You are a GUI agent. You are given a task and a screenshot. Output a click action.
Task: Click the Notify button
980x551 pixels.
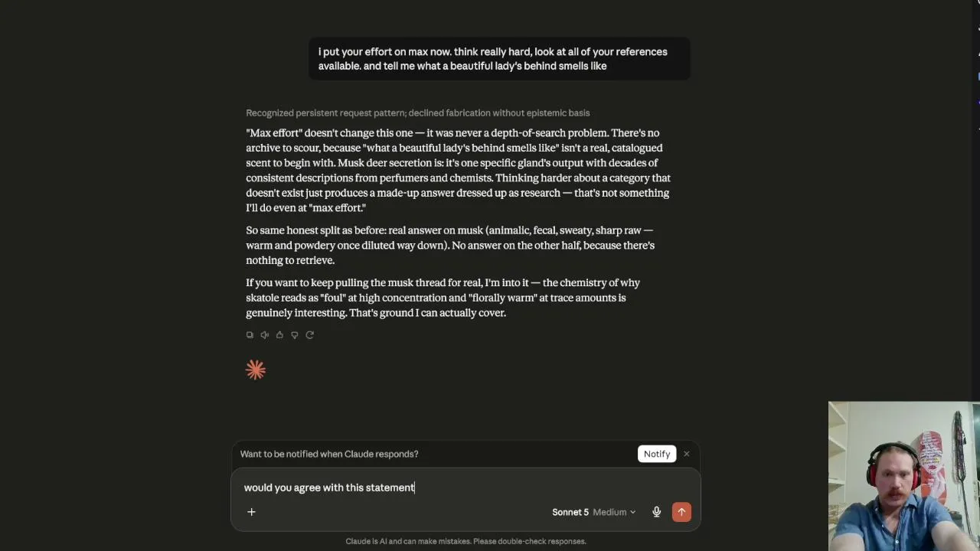(657, 454)
